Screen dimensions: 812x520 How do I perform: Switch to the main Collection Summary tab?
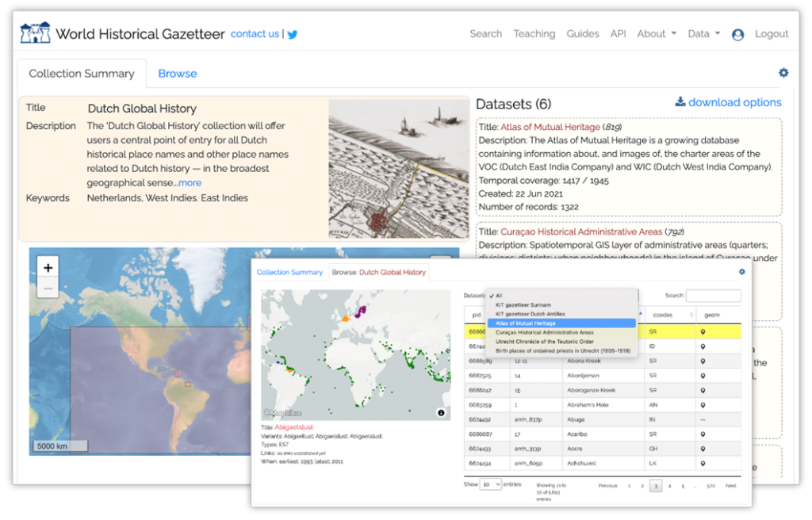(82, 74)
